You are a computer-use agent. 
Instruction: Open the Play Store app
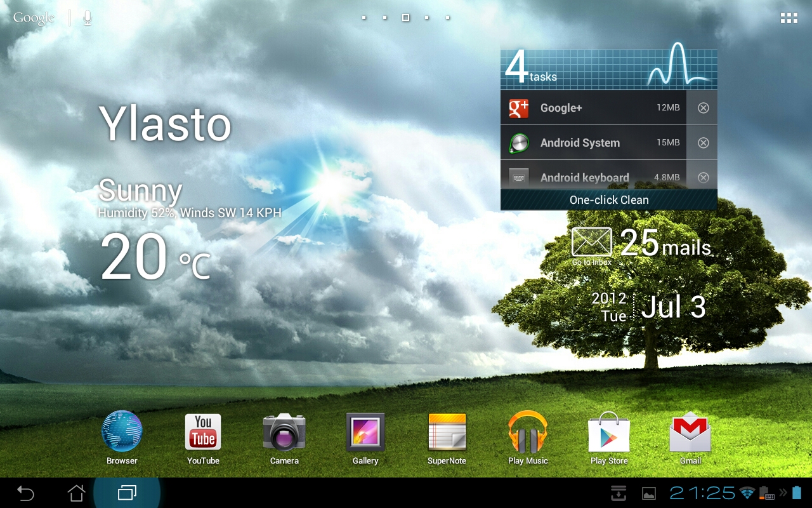609,438
